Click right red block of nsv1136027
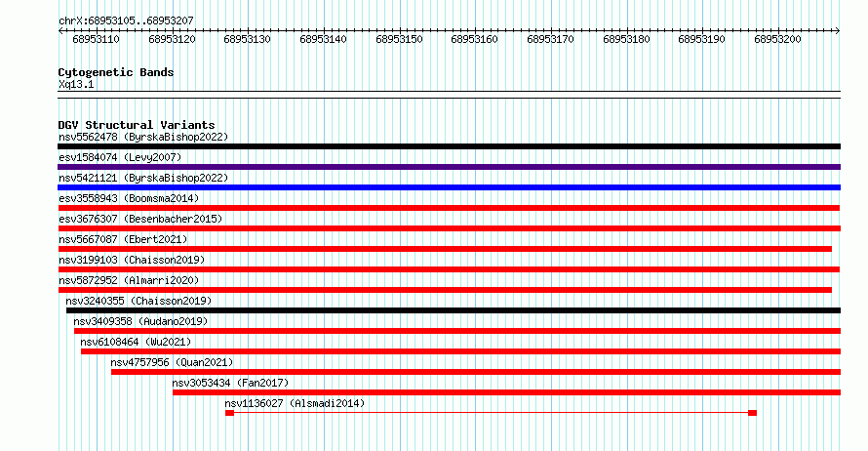The height and width of the screenshot is (451, 868). coord(752,413)
